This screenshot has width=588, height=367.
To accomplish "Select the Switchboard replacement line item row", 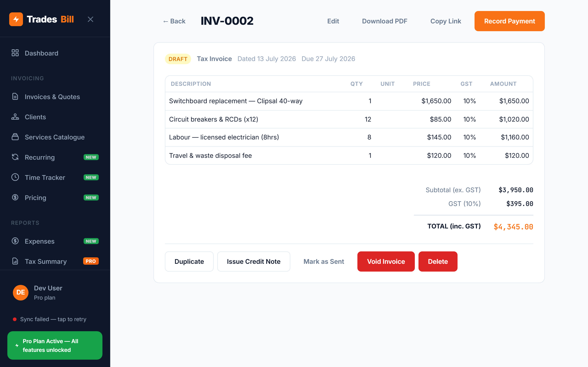I will coord(349,101).
